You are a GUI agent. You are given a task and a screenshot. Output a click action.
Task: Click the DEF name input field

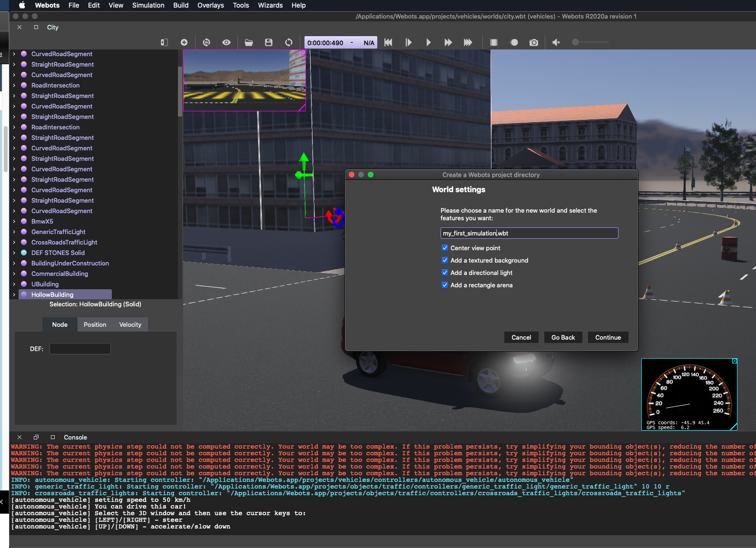(x=80, y=349)
